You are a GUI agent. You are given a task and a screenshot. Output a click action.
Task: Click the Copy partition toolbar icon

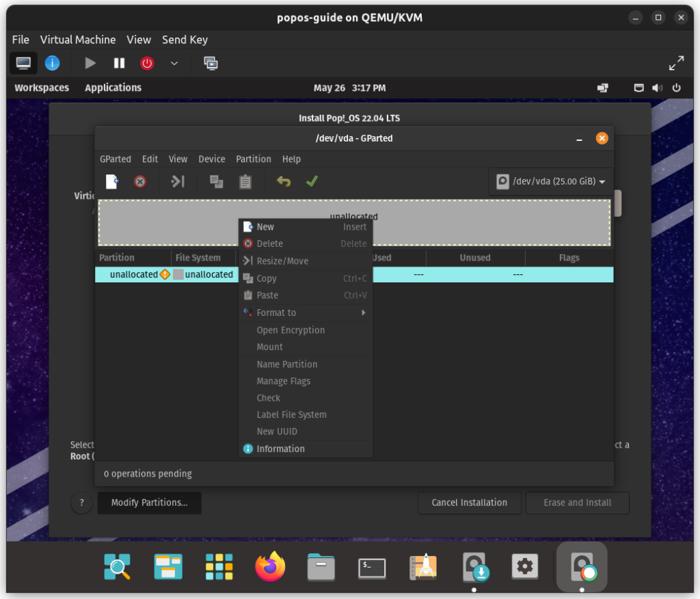(217, 182)
